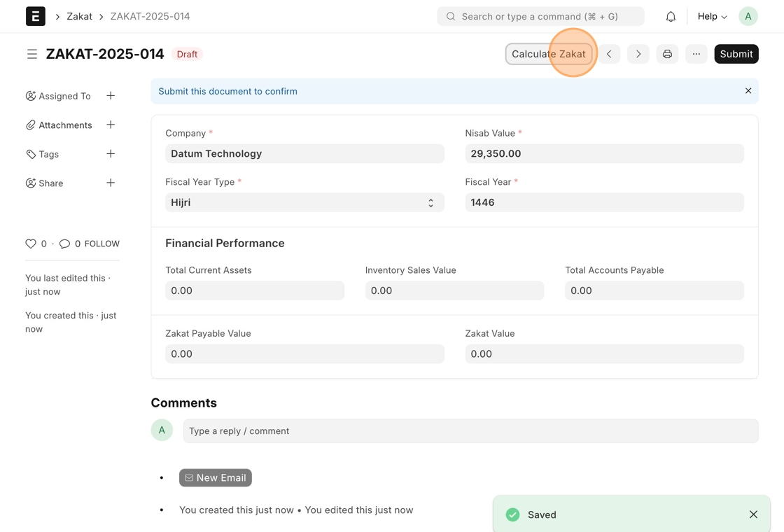Click the print icon
Screen dimensions: 784x532
[667, 54]
